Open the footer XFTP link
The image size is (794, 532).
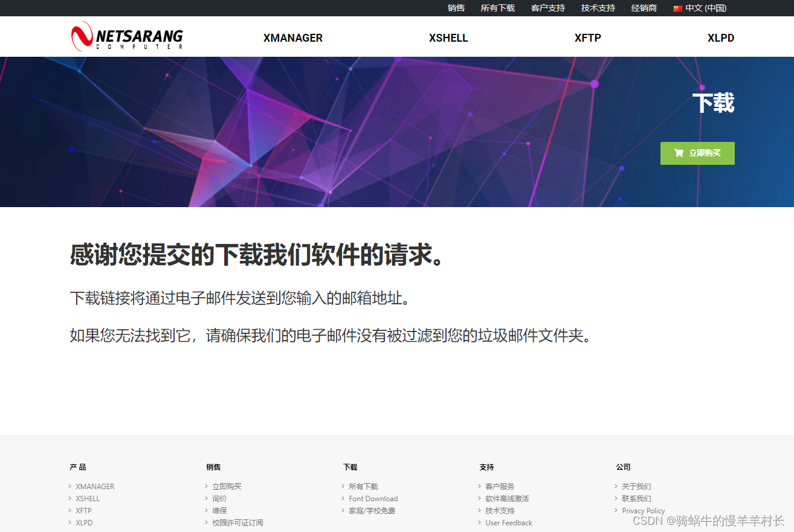(x=83, y=511)
